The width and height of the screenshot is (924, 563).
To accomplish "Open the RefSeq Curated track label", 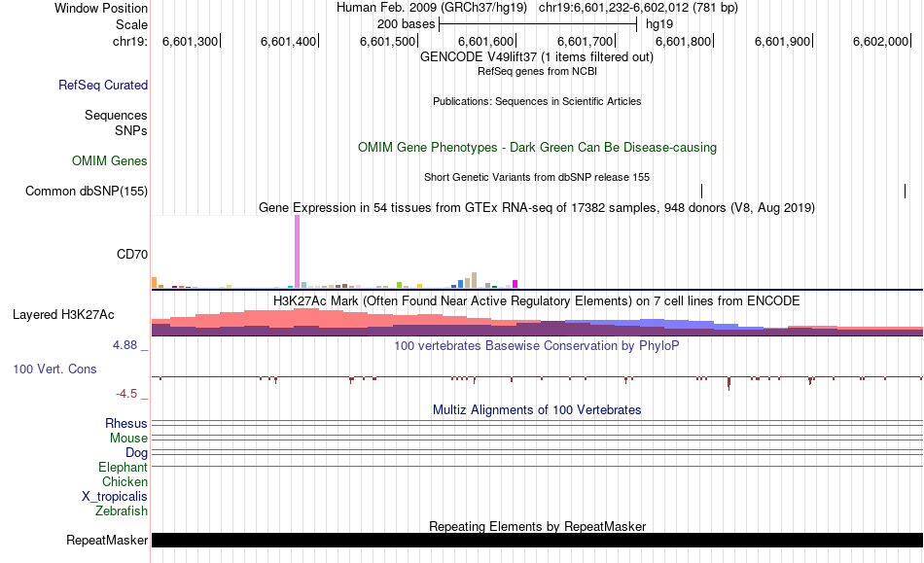I will pyautogui.click(x=103, y=85).
